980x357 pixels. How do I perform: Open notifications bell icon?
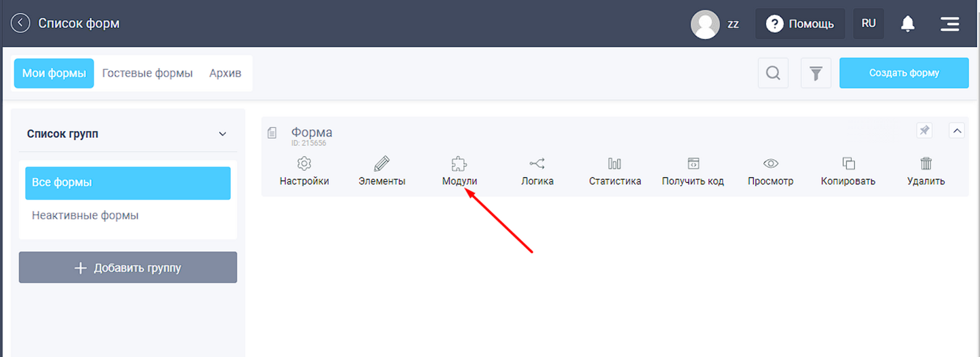pos(907,24)
